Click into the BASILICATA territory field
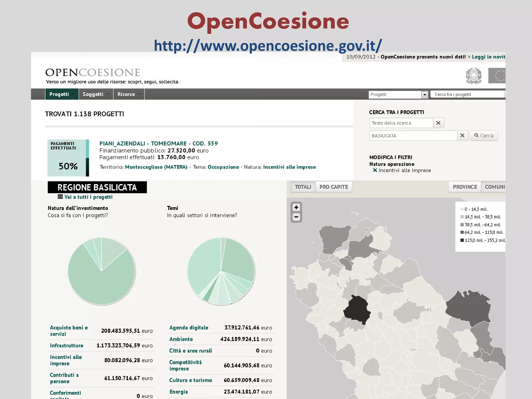The image size is (532, 399). [x=413, y=135]
